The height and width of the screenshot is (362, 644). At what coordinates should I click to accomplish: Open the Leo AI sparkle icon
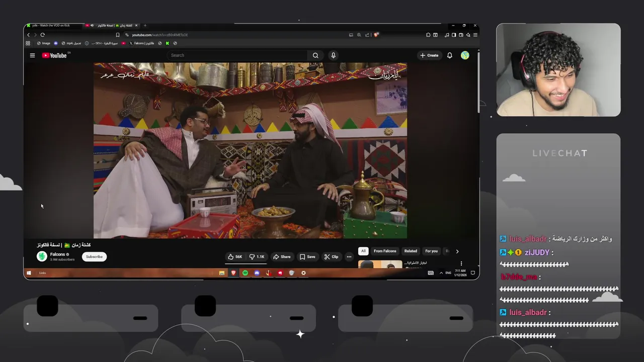(x=468, y=35)
